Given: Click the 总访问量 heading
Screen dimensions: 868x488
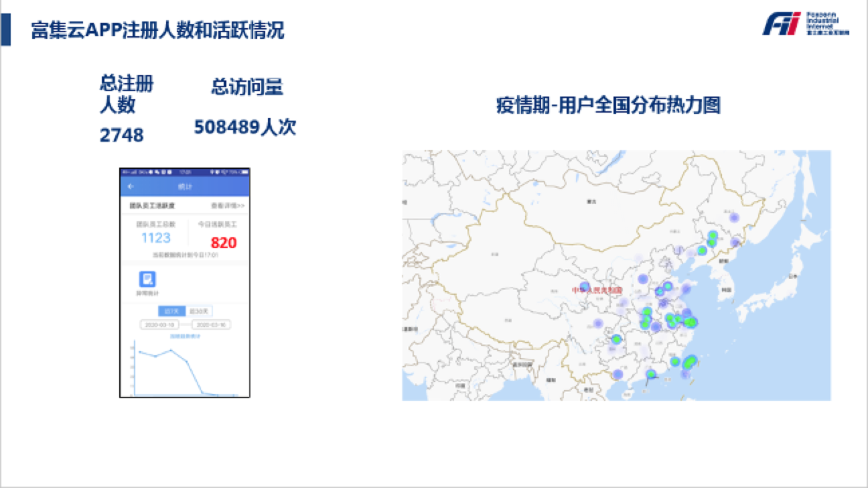Looking at the screenshot, I should pos(247,87).
